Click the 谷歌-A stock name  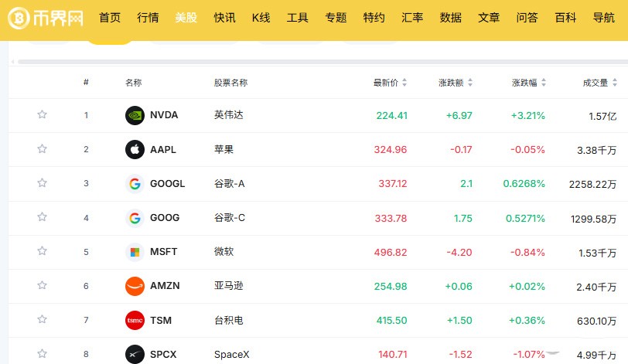[229, 184]
